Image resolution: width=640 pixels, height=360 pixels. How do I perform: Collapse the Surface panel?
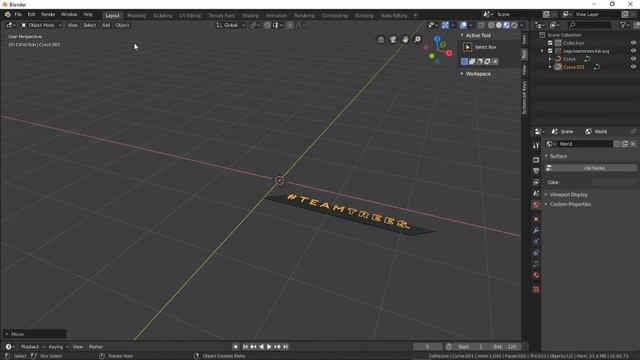point(546,156)
